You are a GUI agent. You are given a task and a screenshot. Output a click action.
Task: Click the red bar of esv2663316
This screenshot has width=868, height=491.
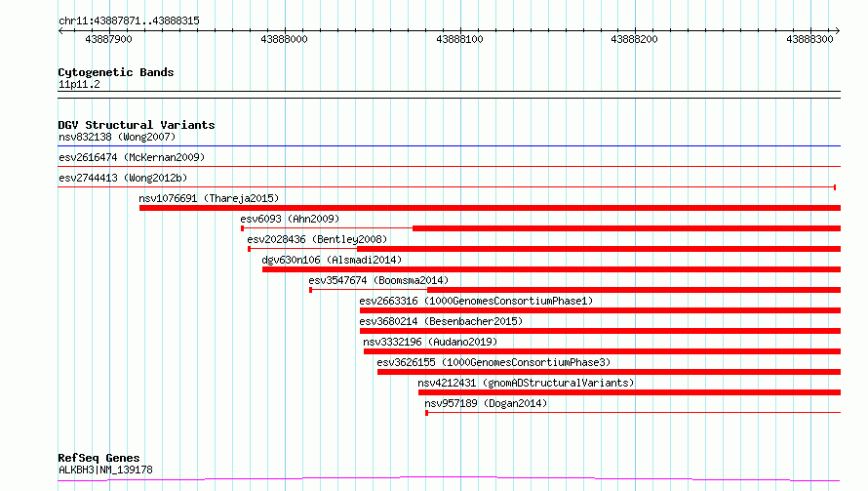tap(600, 310)
